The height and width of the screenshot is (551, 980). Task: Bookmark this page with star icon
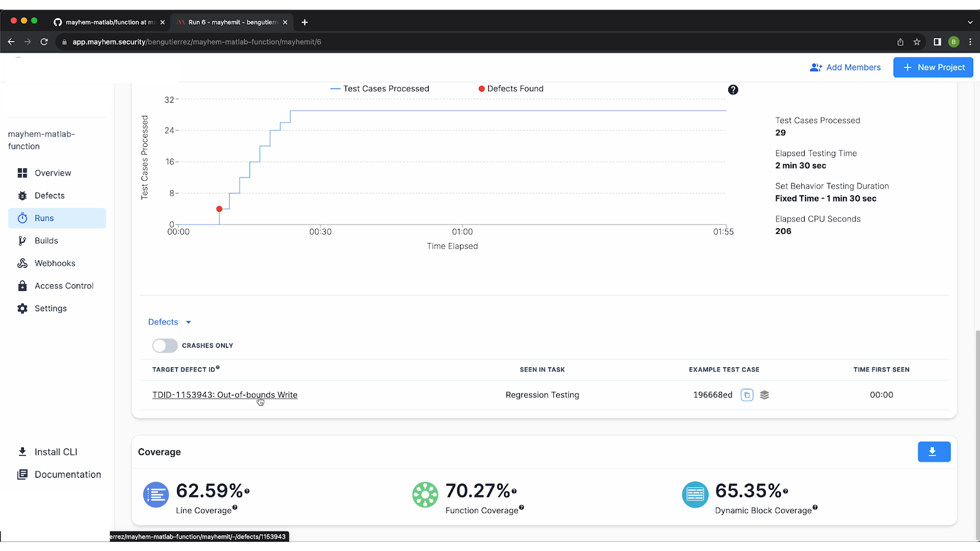click(x=917, y=42)
